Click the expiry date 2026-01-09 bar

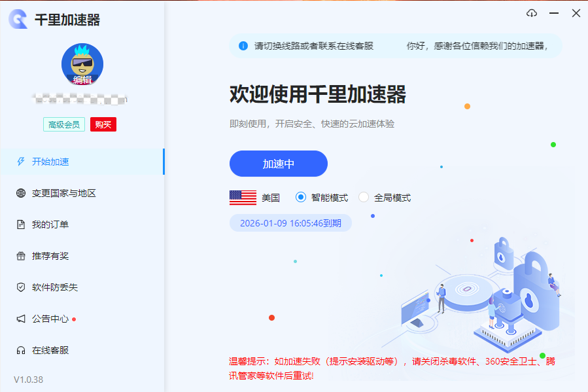pyautogui.click(x=290, y=223)
